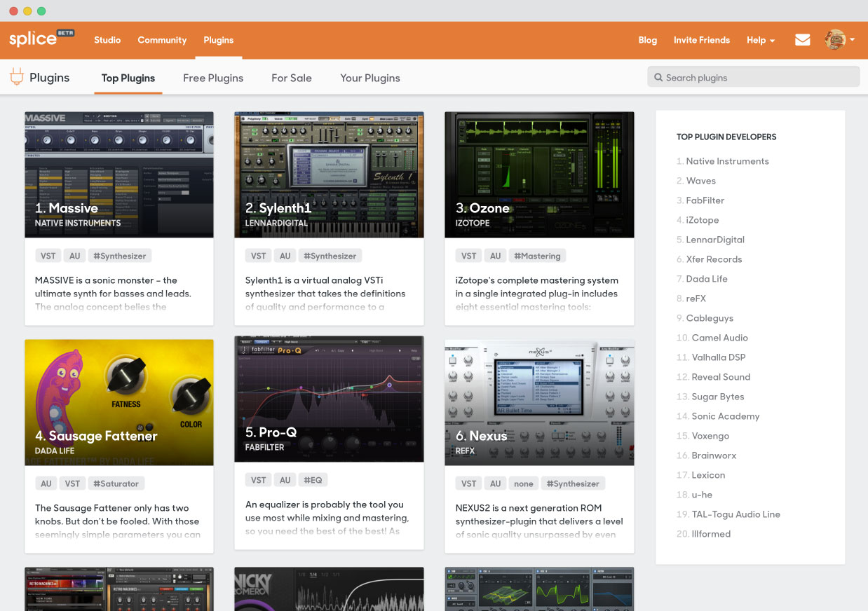Select Plugins in the top navigation
868x611 pixels.
click(219, 40)
